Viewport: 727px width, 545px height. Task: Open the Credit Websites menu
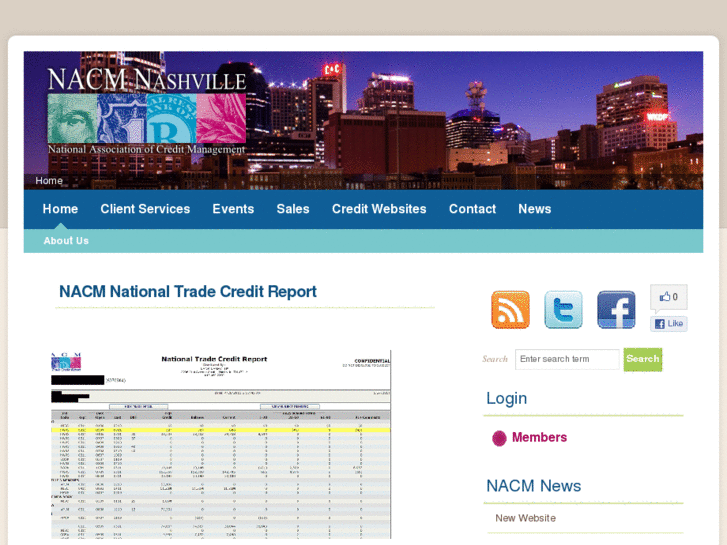[379, 209]
